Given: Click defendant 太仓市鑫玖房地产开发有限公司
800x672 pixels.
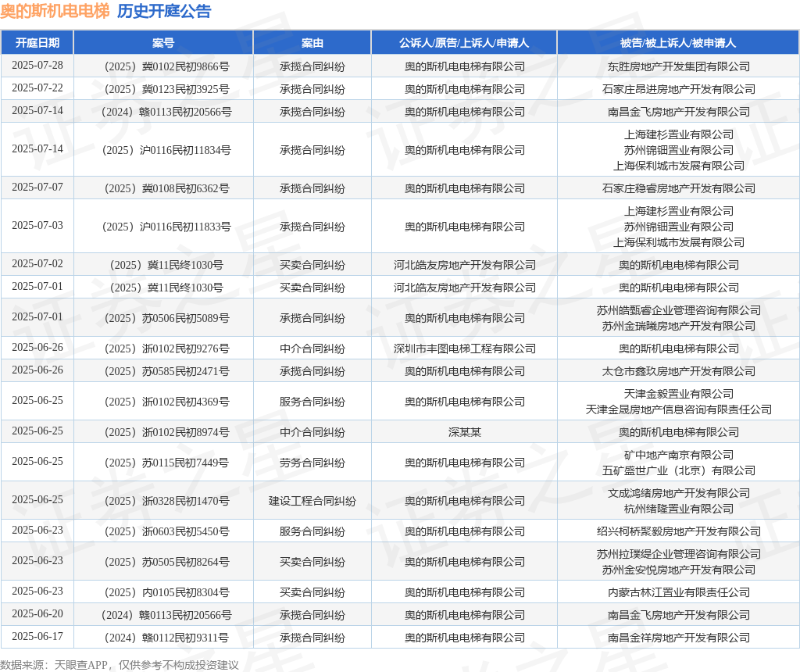Looking at the screenshot, I should 679,371.
